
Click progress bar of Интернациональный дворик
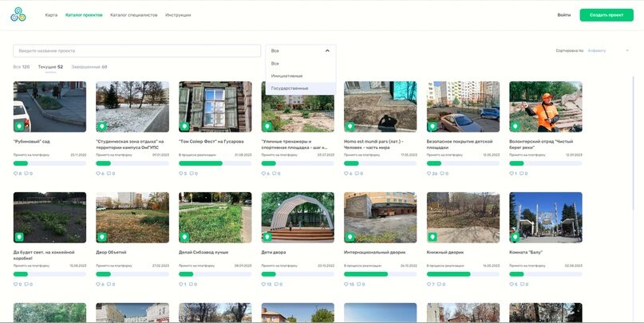pyautogui.click(x=381, y=274)
